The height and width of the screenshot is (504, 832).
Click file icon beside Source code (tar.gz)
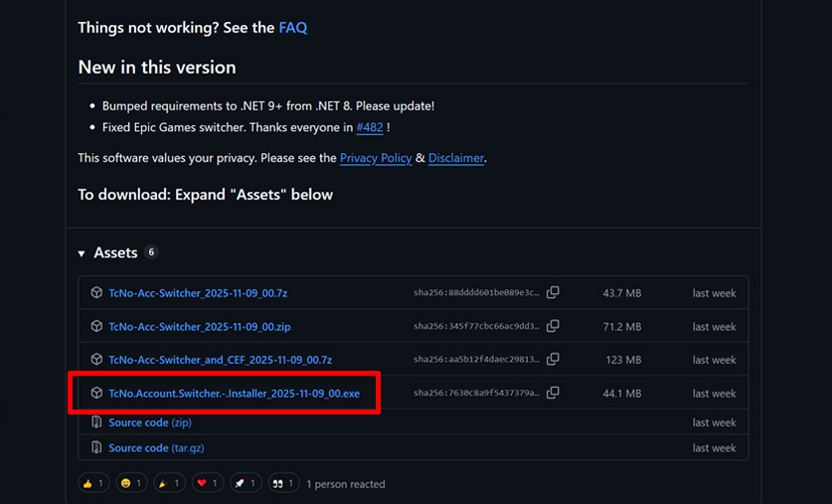(x=96, y=448)
